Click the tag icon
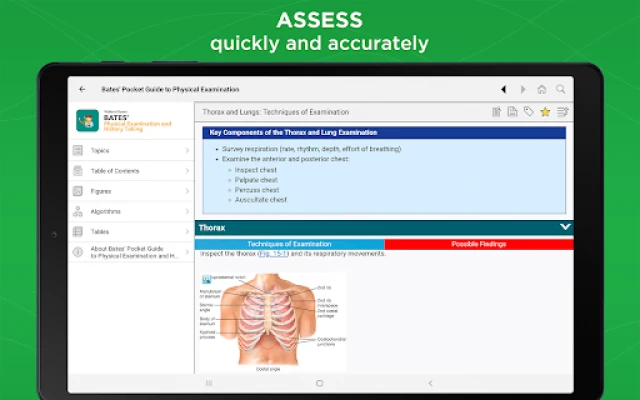Screen dimensions: 640x400 point(528,112)
